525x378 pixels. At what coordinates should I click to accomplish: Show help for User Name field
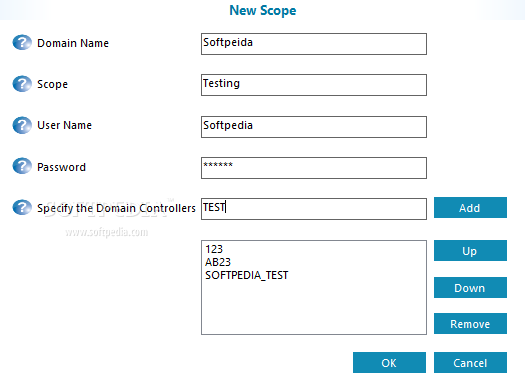[22, 125]
